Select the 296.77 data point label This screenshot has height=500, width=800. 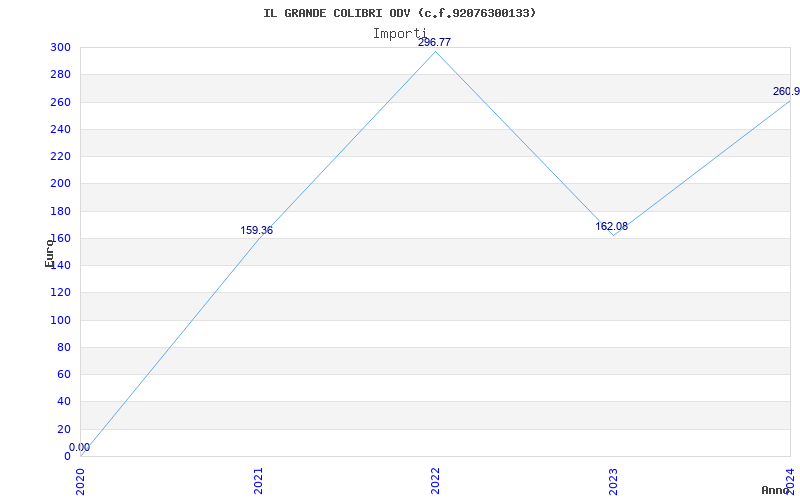(434, 42)
